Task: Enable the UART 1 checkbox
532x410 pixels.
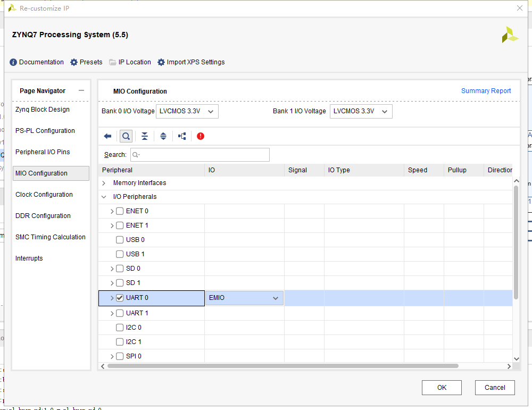Action: [x=120, y=313]
